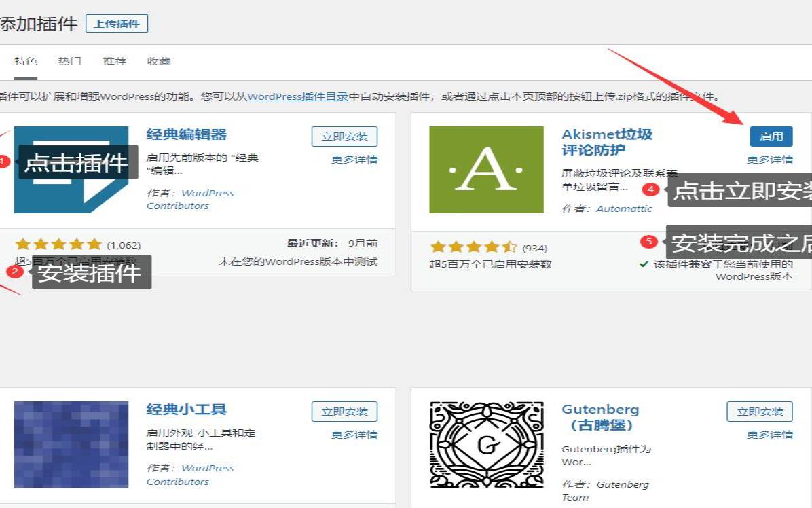Click the 未在您的WordPress版本中测试 note

tap(298, 262)
